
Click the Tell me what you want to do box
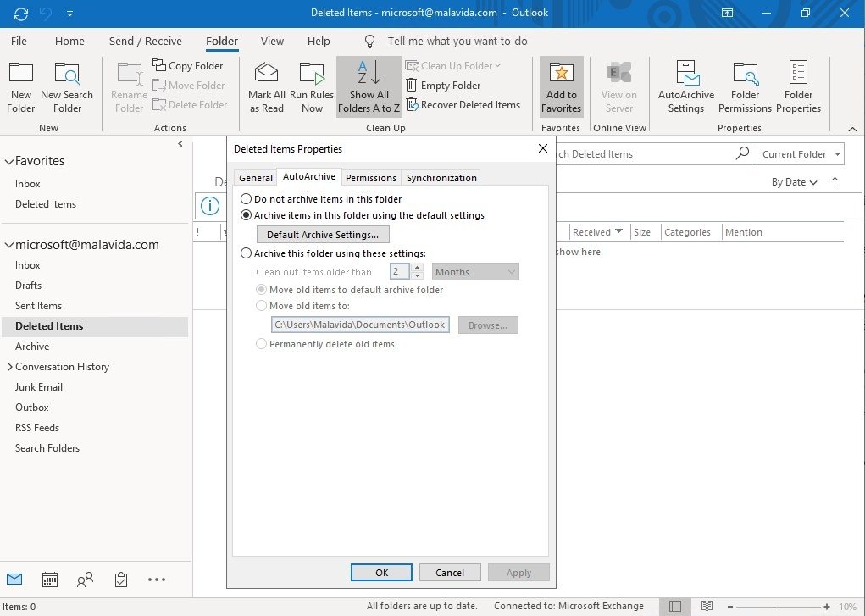tap(457, 41)
